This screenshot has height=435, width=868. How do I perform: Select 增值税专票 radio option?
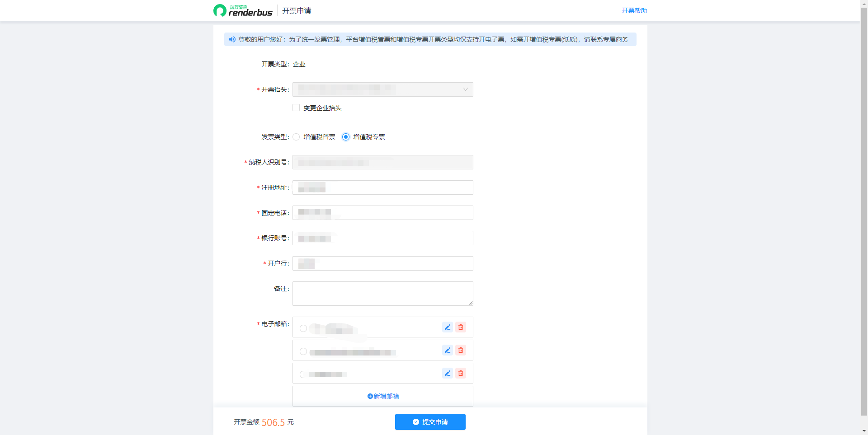point(346,137)
